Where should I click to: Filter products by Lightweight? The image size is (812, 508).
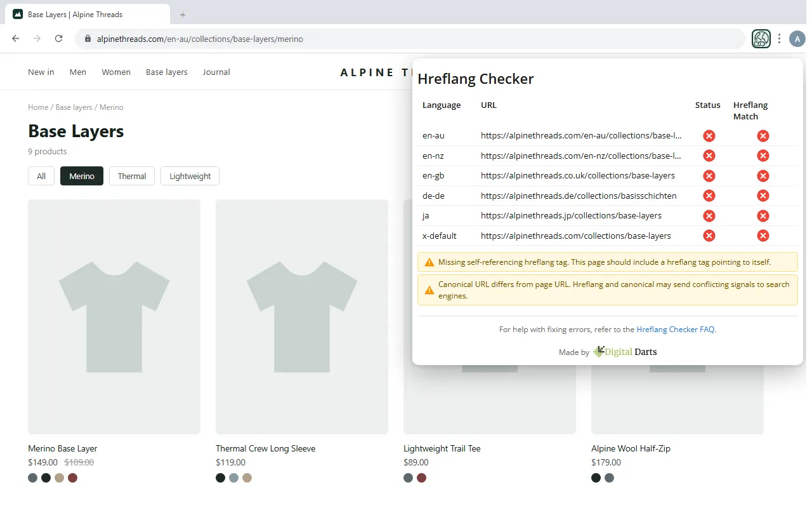190,176
